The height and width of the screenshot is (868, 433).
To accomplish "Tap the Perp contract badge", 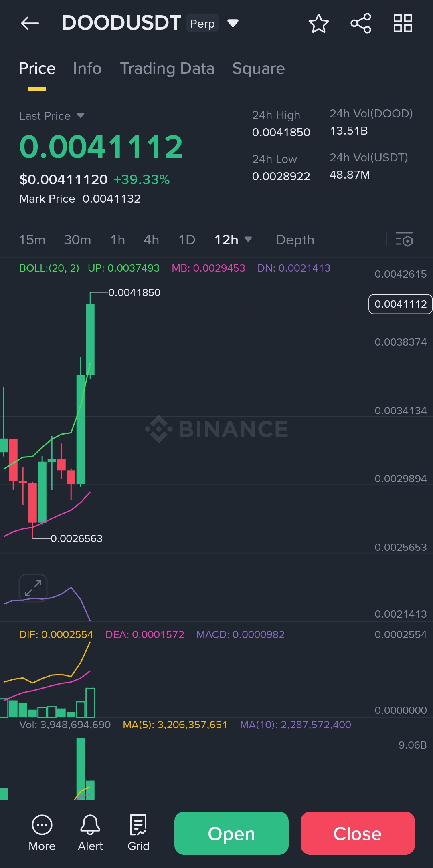I will click(202, 23).
